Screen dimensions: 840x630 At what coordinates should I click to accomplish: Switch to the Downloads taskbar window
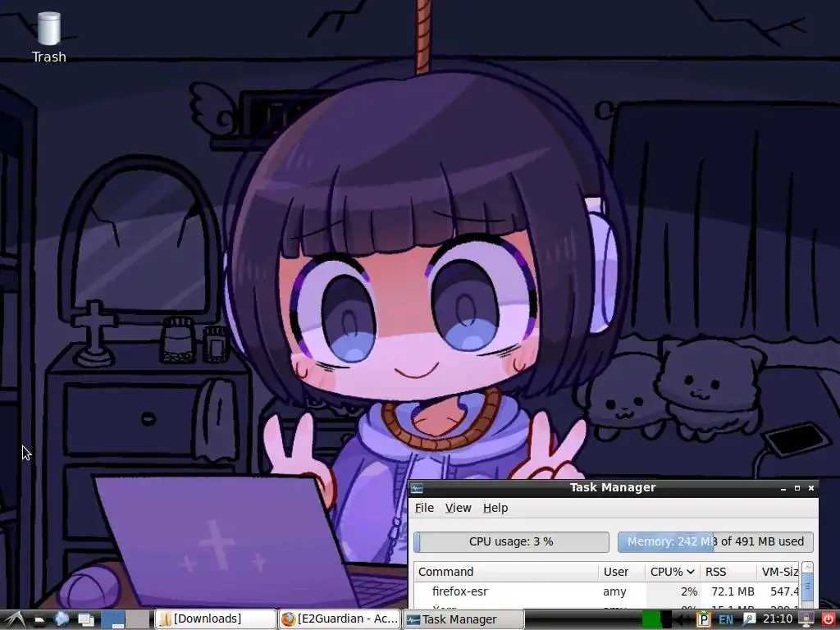coord(216,619)
